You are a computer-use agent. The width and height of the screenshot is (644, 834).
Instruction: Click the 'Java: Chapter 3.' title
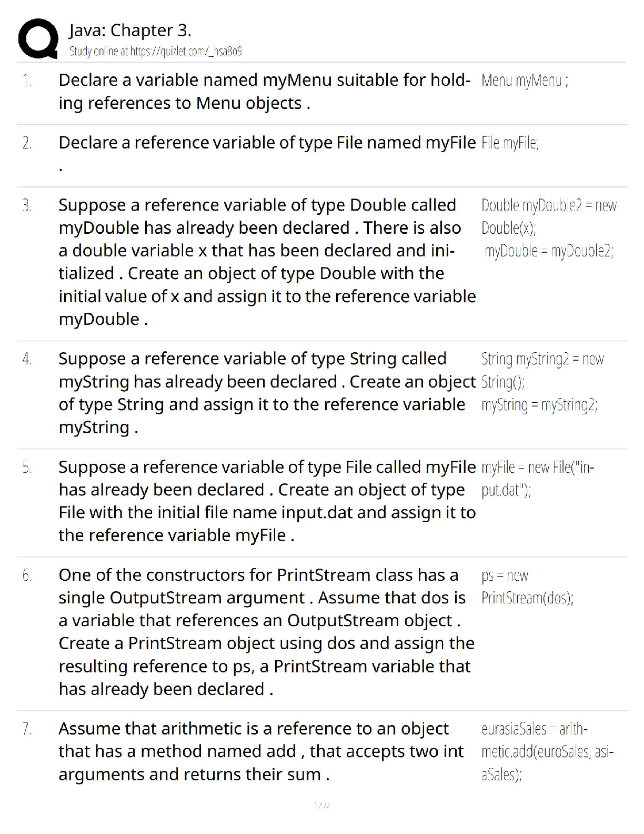130,30
